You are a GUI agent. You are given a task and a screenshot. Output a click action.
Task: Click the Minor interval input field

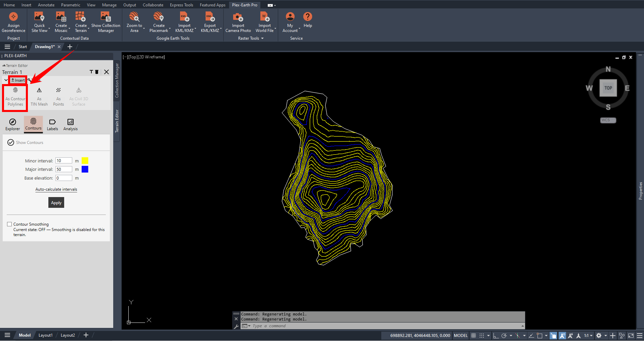pyautogui.click(x=64, y=161)
